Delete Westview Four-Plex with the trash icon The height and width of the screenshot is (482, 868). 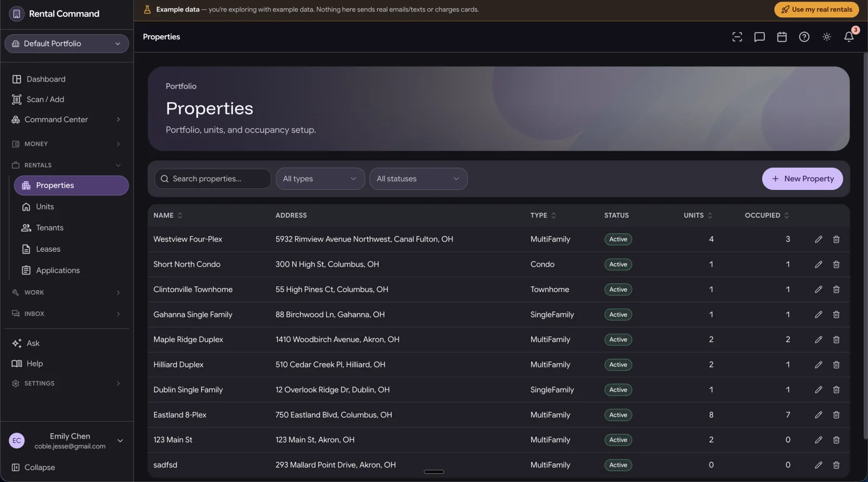tap(837, 239)
